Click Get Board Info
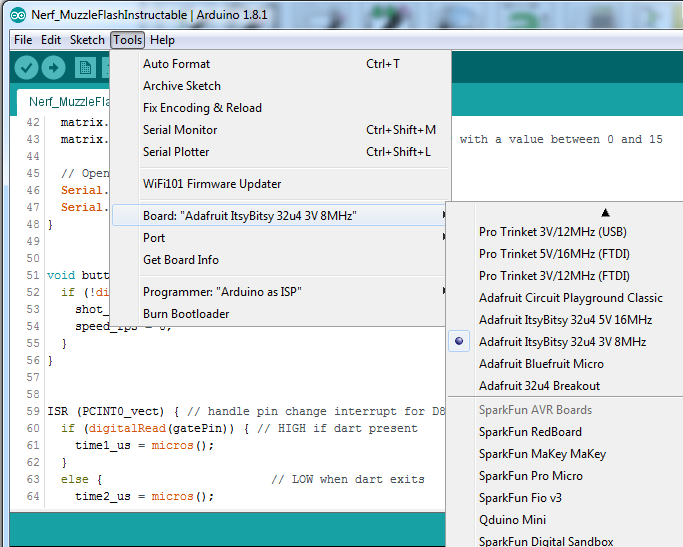Screen dimensions: 683x547 (279, 260)
